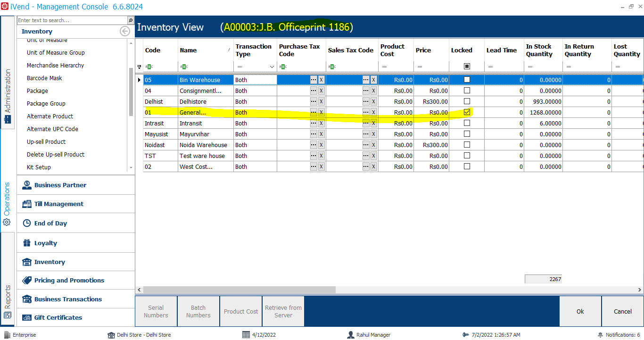Open the Alternate UPC Code menu item
Image resolution: width=644 pixels, height=340 pixels.
point(52,129)
